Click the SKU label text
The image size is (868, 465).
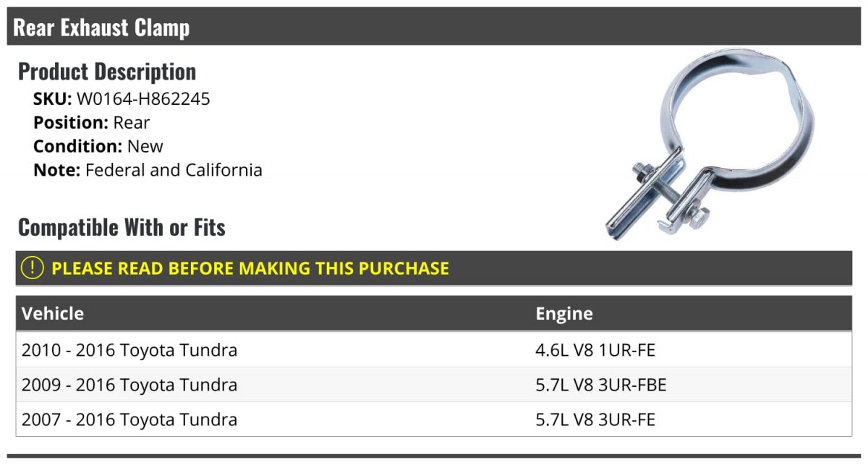(x=53, y=99)
